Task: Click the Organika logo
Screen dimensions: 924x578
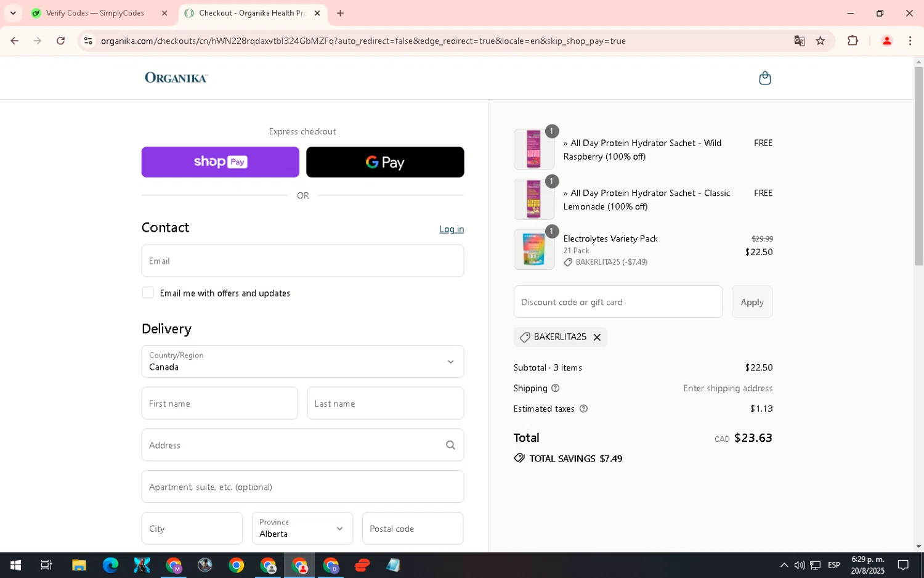Action: (176, 78)
